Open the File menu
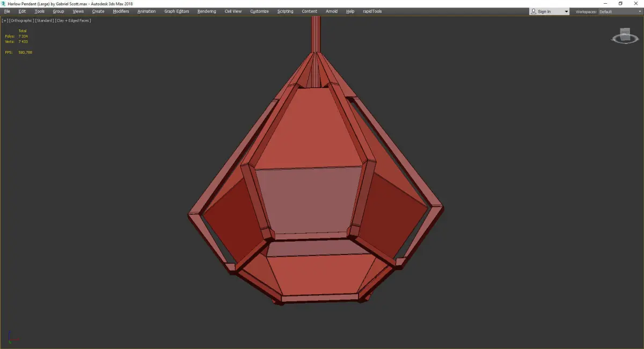Viewport: 644px width, 349px height. coord(7,11)
